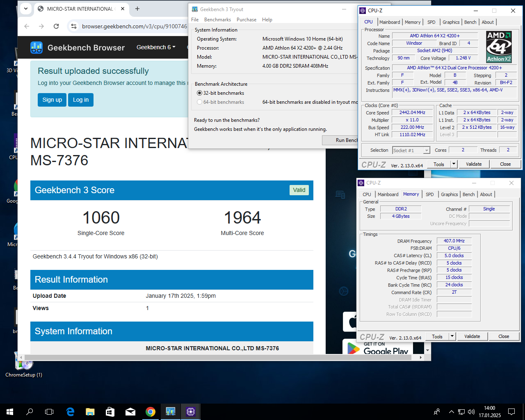Show hidden system tray icons
Image resolution: width=525 pixels, height=420 pixels.
tap(452, 412)
